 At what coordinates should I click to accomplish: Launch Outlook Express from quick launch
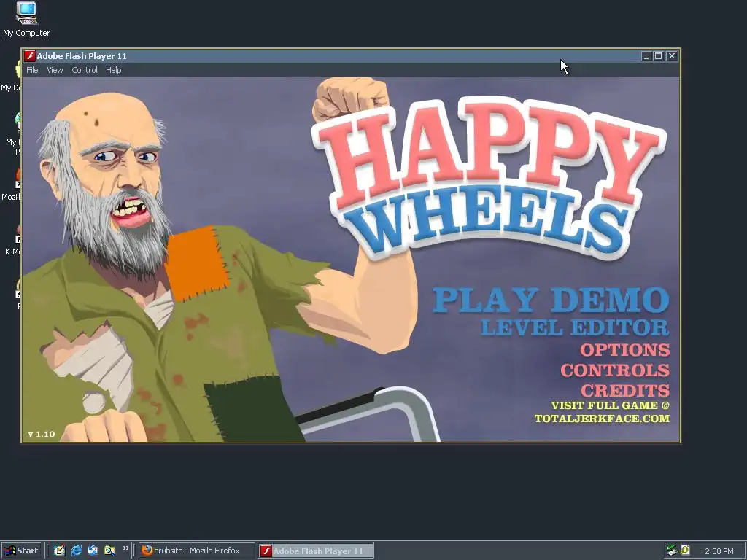point(93,551)
